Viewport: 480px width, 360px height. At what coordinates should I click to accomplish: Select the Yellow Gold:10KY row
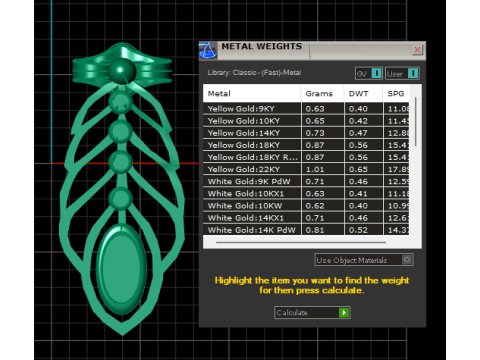(306, 121)
